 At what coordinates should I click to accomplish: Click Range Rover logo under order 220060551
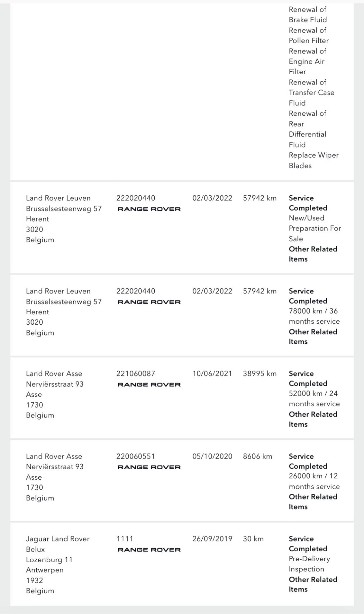(x=149, y=467)
